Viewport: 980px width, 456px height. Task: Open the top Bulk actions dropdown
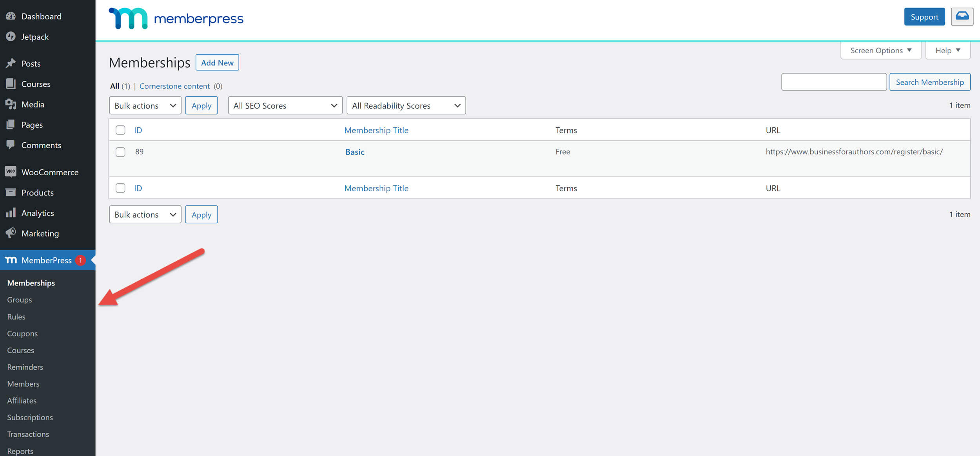pos(145,105)
